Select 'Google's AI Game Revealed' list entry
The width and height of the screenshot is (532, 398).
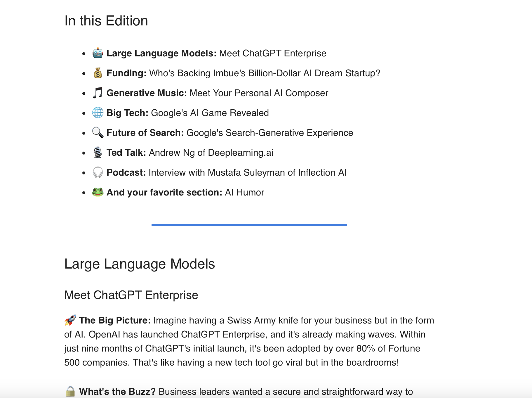pyautogui.click(x=210, y=113)
